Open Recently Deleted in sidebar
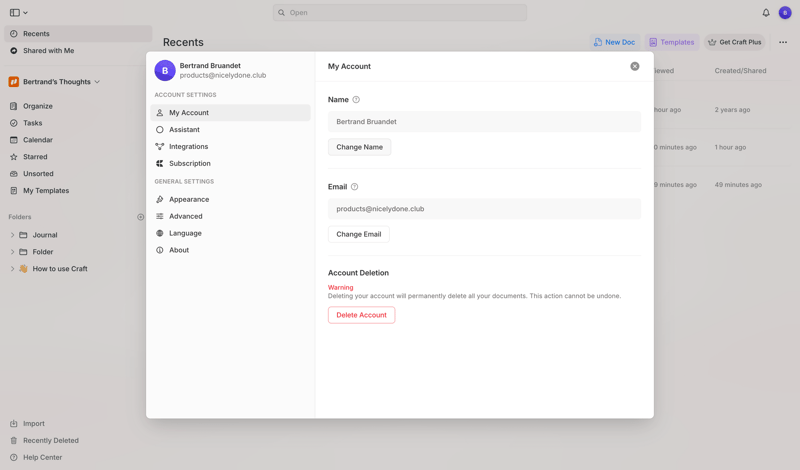 (51, 440)
